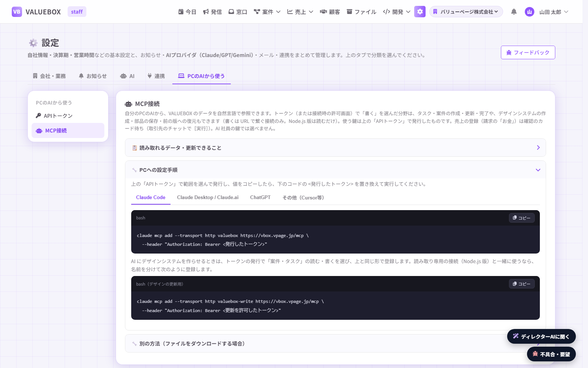This screenshot has width=588, height=368.
Task: Select Claude Desktop / Claude.ai tab
Action: pos(208,198)
